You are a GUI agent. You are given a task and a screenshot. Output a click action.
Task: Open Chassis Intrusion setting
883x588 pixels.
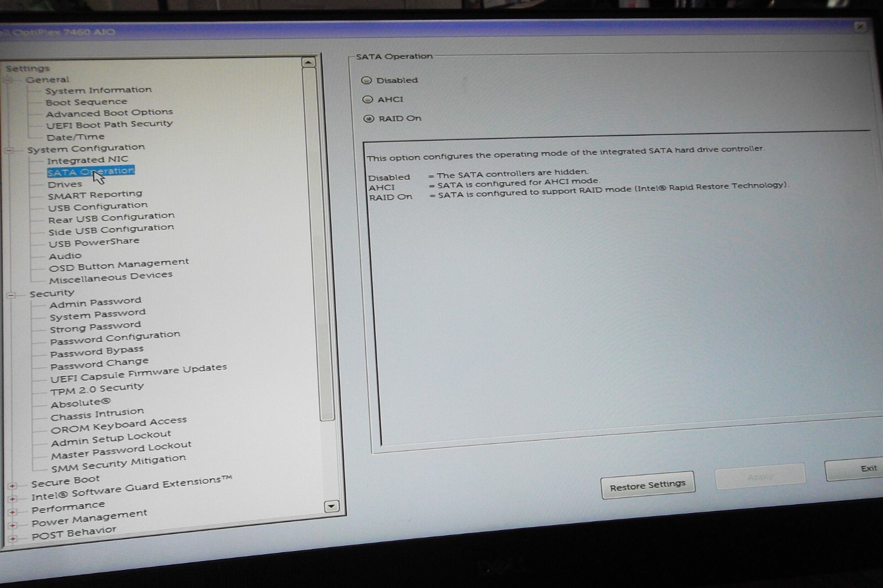(98, 414)
